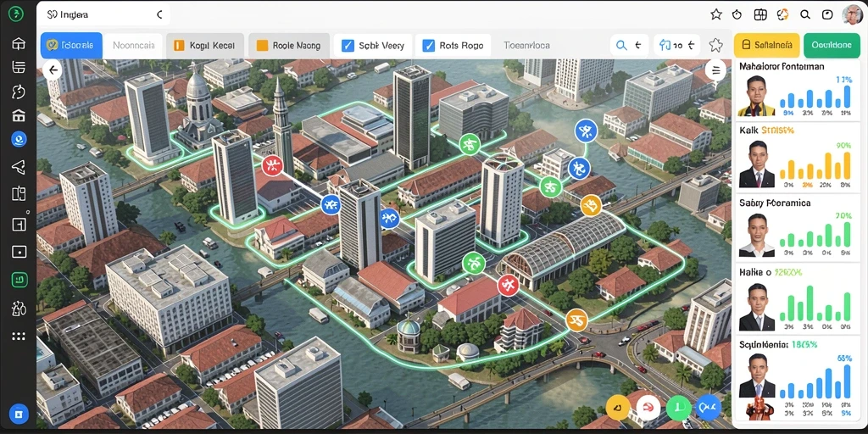Uncheck the Rots Rogo checkbox
This screenshot has width=868, height=434.
pyautogui.click(x=428, y=46)
